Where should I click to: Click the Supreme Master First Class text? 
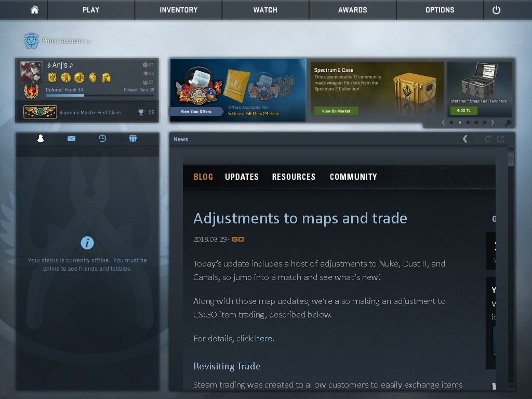click(x=90, y=113)
